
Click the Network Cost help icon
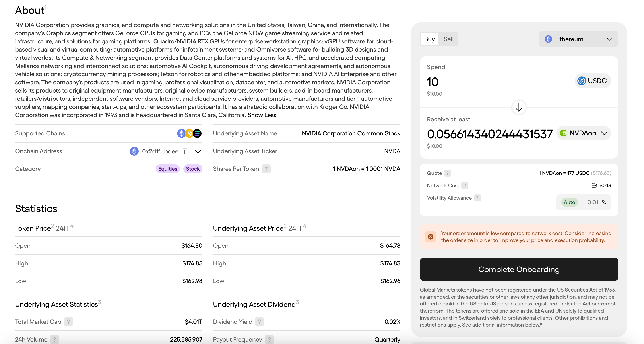click(x=464, y=186)
